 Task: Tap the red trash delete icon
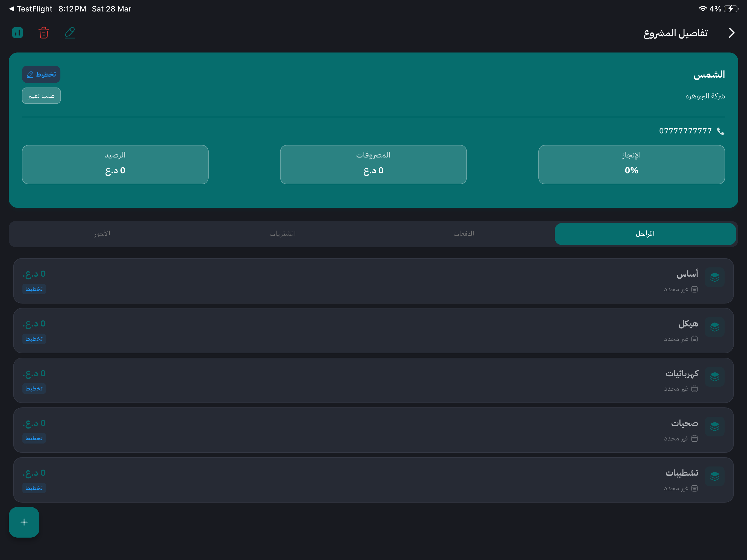tap(43, 33)
